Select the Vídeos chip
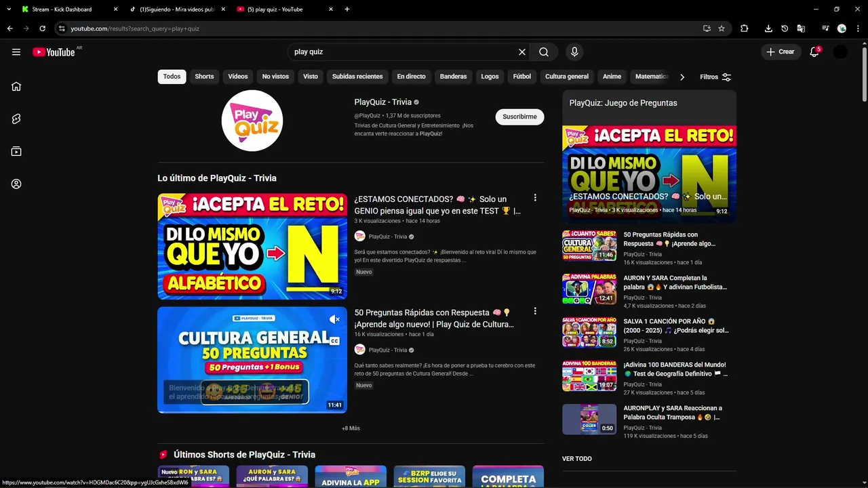The width and height of the screenshot is (868, 488). (x=238, y=77)
